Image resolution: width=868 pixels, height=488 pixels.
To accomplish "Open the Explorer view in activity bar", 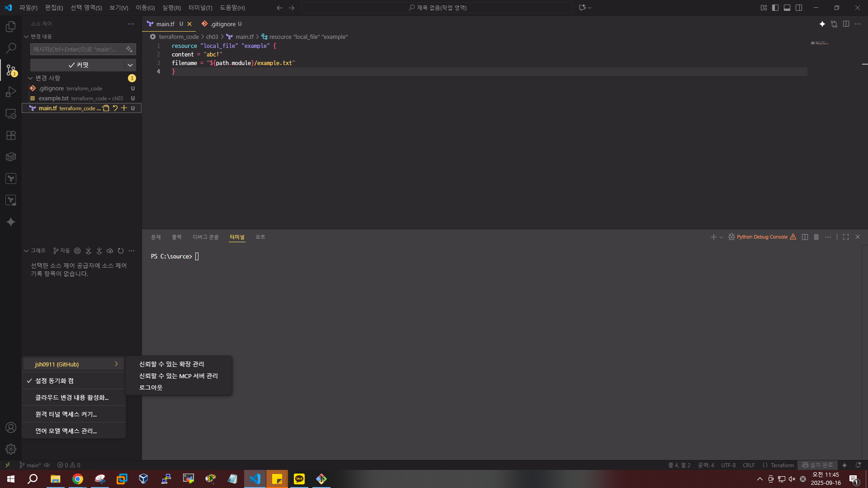I will click(11, 27).
